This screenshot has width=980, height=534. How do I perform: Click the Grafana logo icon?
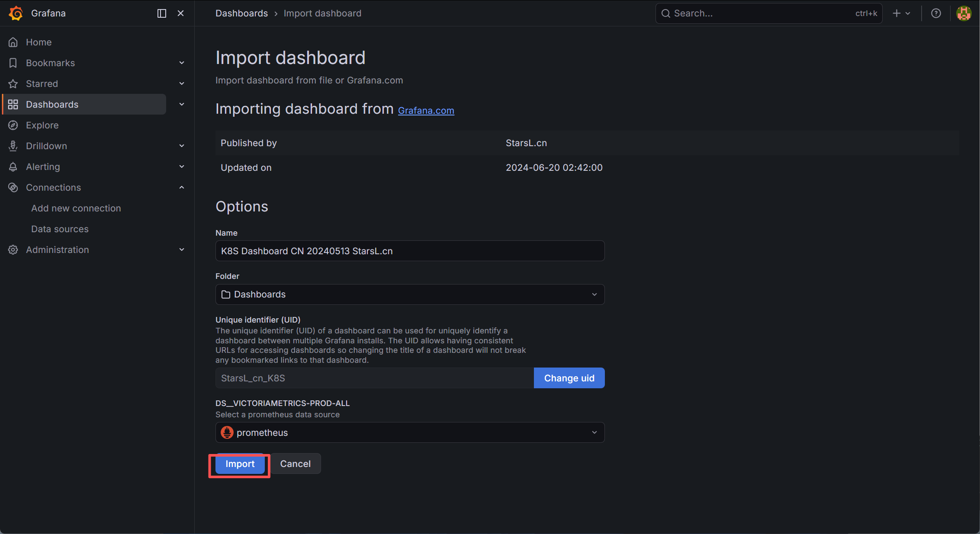click(x=16, y=13)
